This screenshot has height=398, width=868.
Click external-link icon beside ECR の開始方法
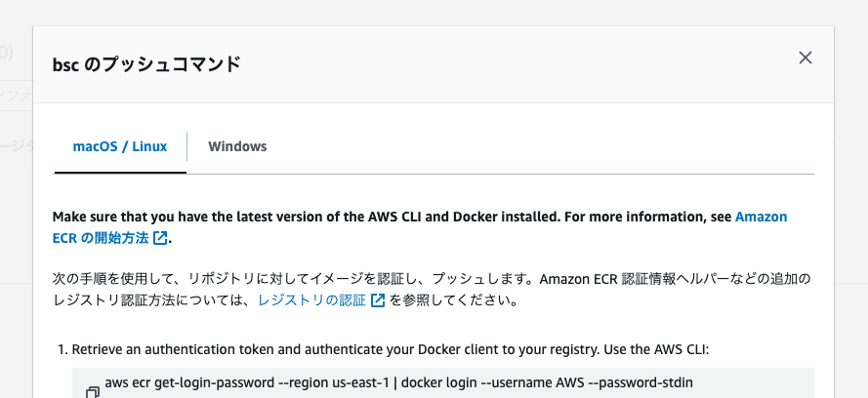point(160,237)
